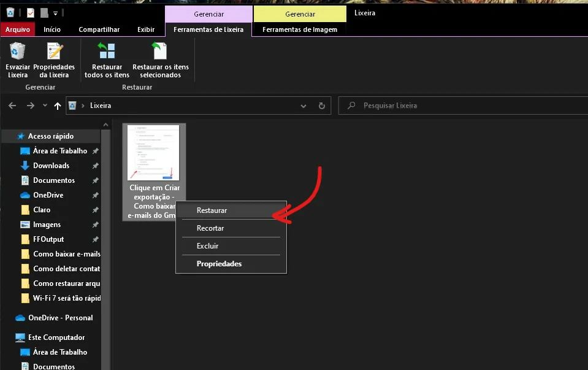Click the Downloads blue arrow icon

click(x=25, y=166)
